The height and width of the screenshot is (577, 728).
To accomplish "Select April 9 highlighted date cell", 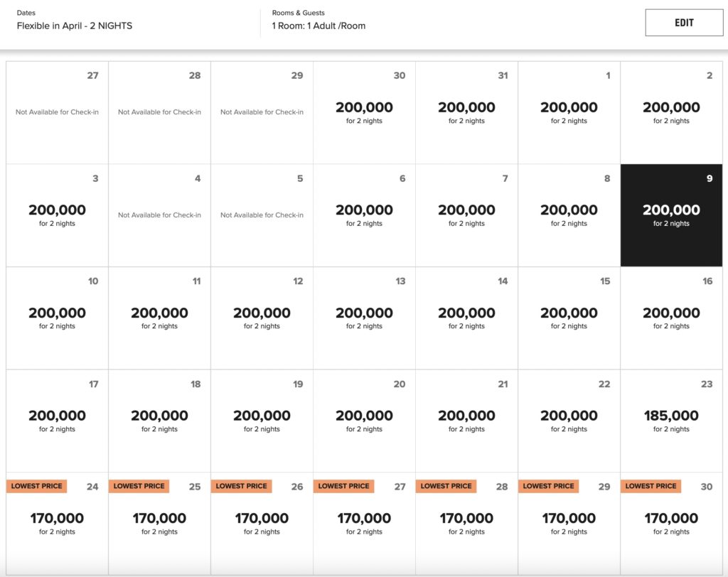I will point(671,215).
